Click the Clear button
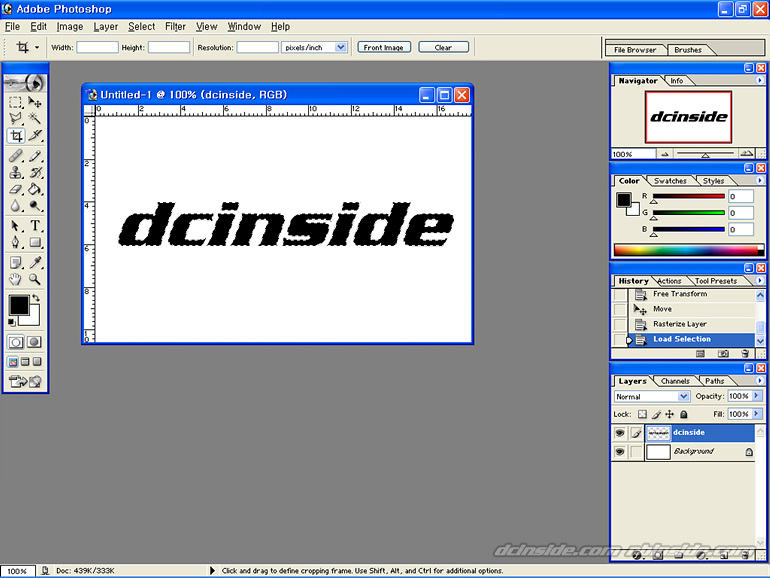770x578 pixels. [x=443, y=47]
